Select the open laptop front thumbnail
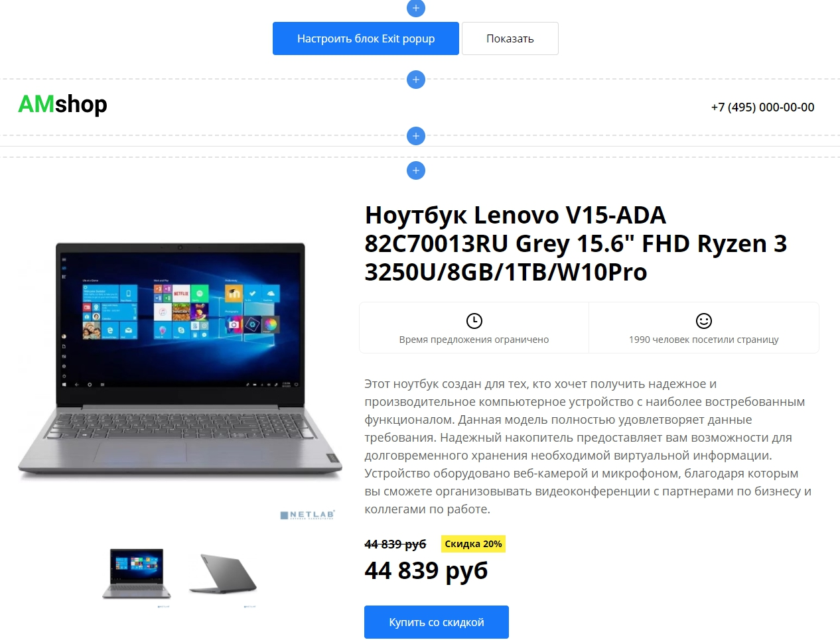This screenshot has height=640, width=840. (137, 574)
